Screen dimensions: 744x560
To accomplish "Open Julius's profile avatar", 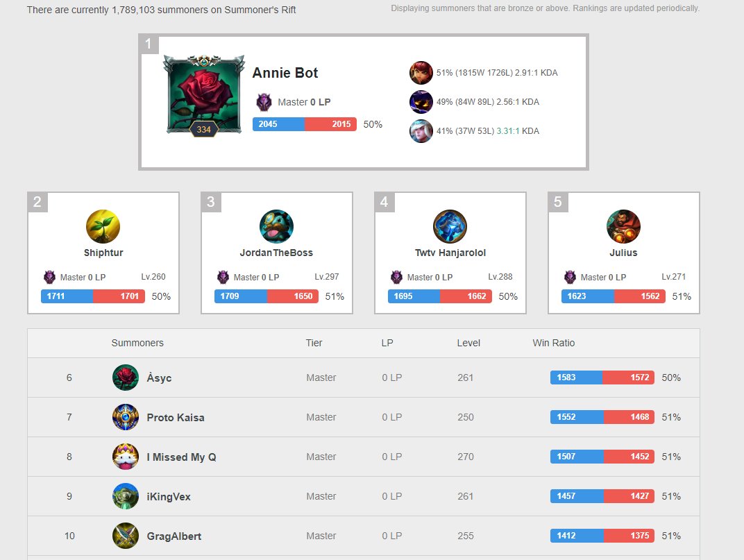I will pos(623,226).
